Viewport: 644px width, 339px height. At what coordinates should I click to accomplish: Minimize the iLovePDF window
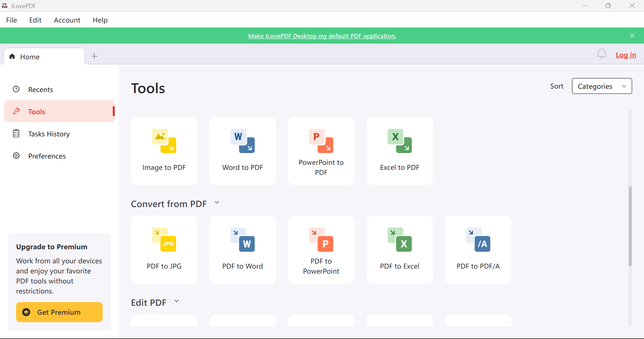pos(585,6)
